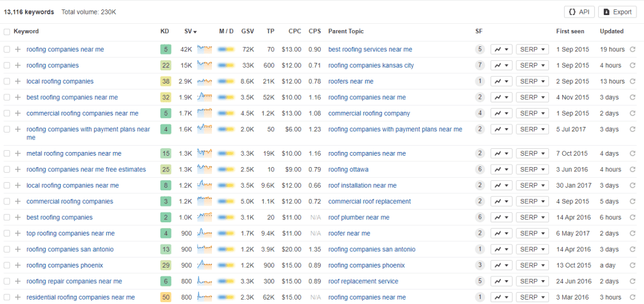The width and height of the screenshot is (644, 304).
Task: Check the 'roofing companies near me' row
Action: 6,49
